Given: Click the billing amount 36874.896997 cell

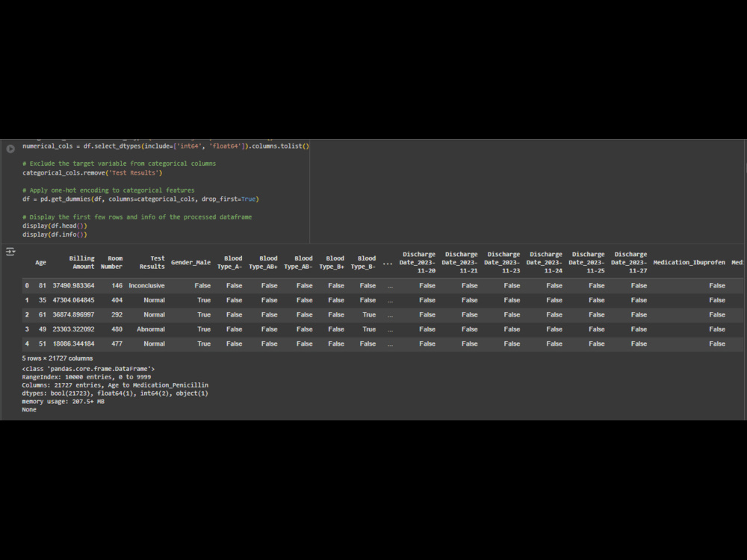Looking at the screenshot, I should [73, 315].
